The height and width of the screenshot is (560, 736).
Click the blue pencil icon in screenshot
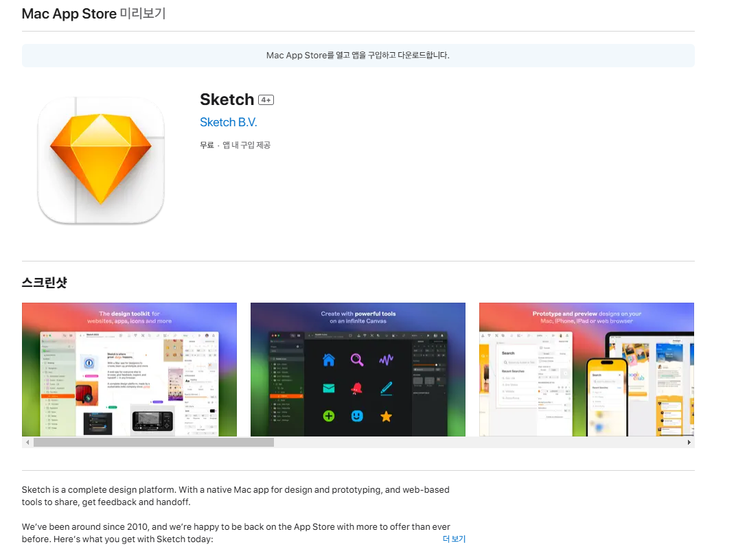pyautogui.click(x=387, y=388)
